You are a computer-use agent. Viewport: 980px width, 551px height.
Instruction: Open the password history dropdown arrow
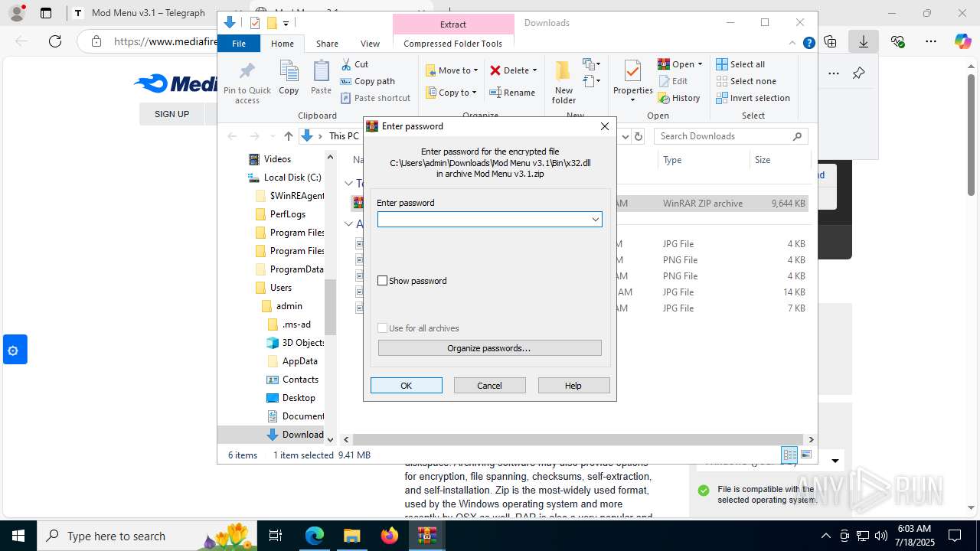595,220
